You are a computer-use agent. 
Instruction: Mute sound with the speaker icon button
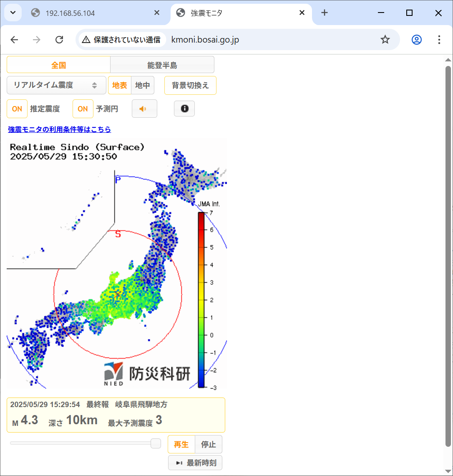pos(144,109)
